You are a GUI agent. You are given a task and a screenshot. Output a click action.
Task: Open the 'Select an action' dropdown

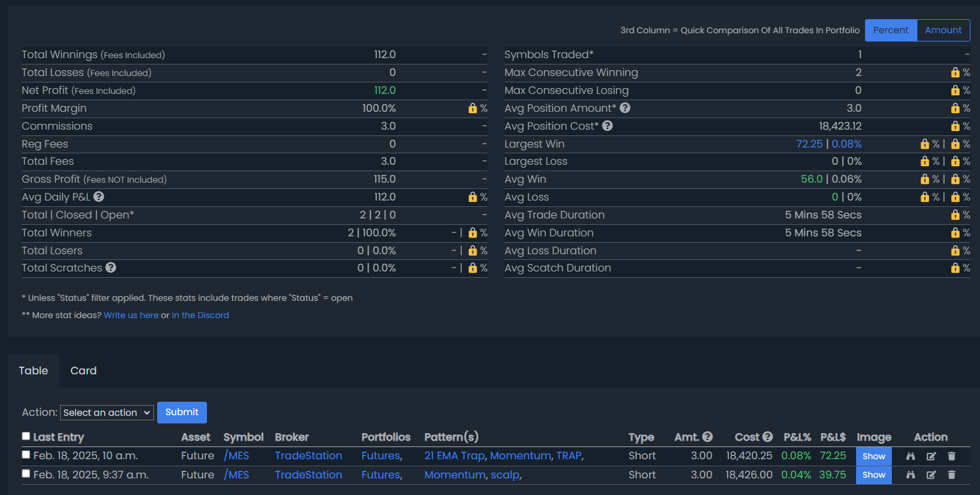[107, 413]
